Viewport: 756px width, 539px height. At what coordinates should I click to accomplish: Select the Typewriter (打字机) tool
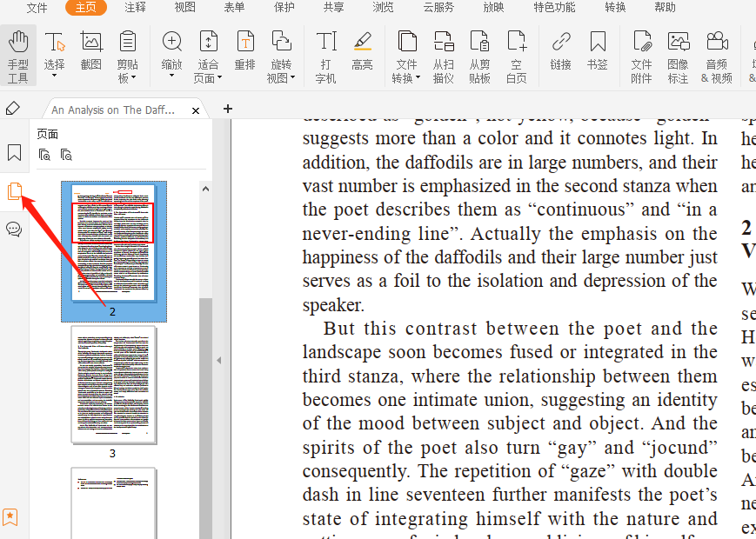[326, 56]
